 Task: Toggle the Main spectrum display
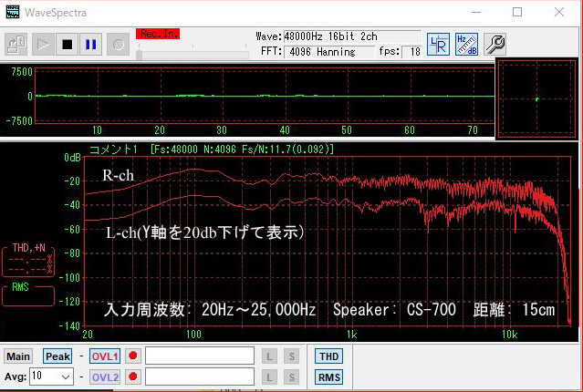[x=19, y=356]
